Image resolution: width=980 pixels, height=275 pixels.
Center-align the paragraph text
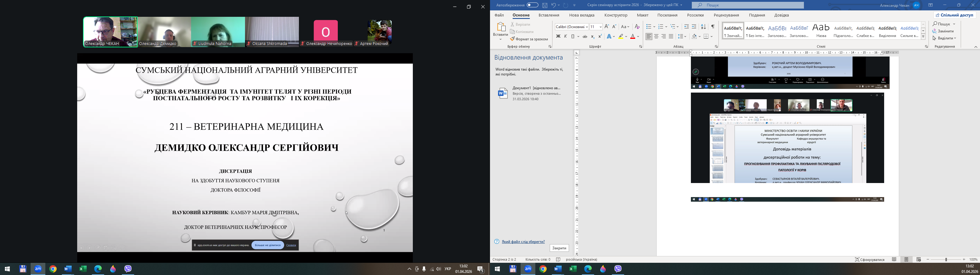(x=656, y=36)
